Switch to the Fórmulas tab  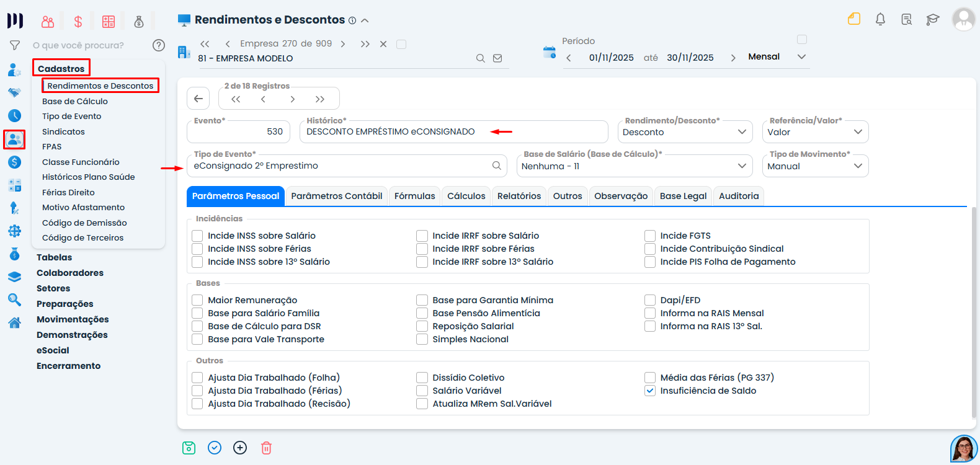[x=414, y=196]
